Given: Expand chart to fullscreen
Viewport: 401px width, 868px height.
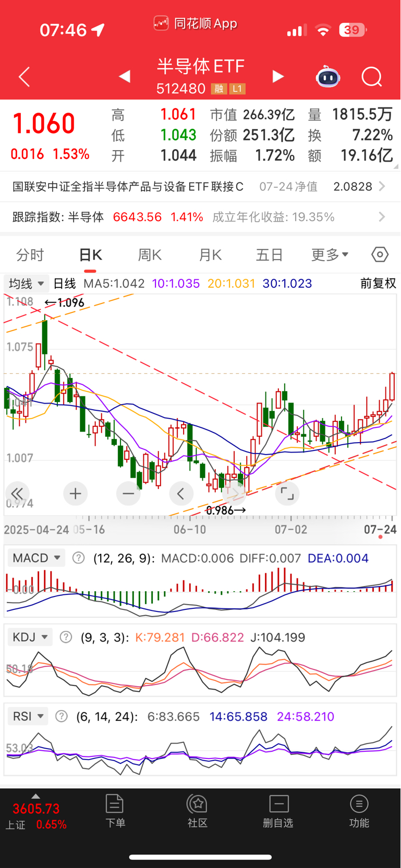Looking at the screenshot, I should point(287,494).
